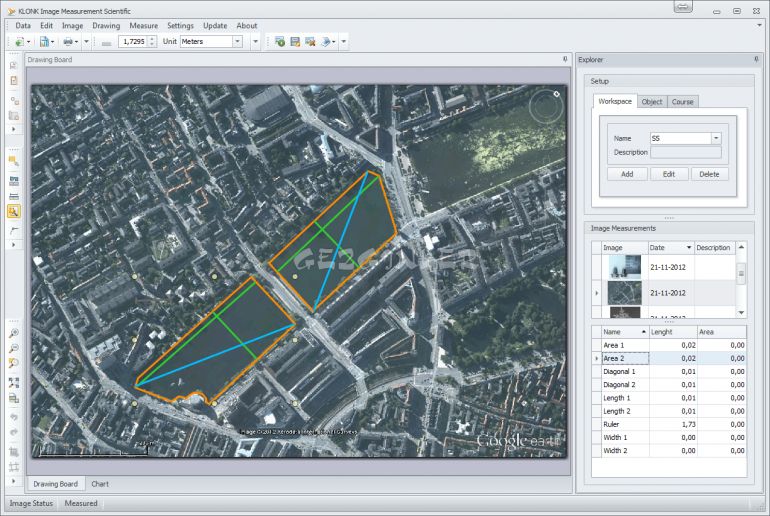Open the About menu
Screen dimensions: 770x516
coord(247,26)
